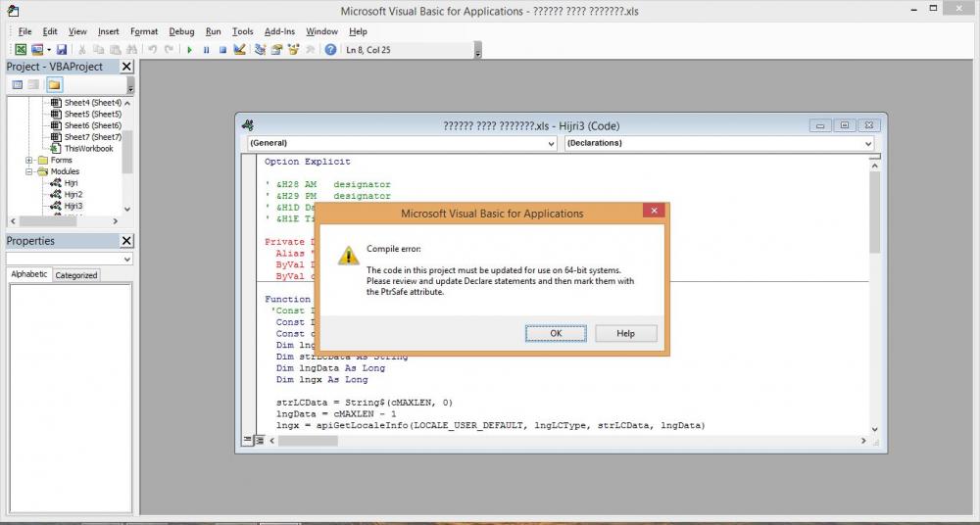Image resolution: width=980 pixels, height=525 pixels.
Task: Click the Save toolbar icon
Action: click(x=61, y=50)
